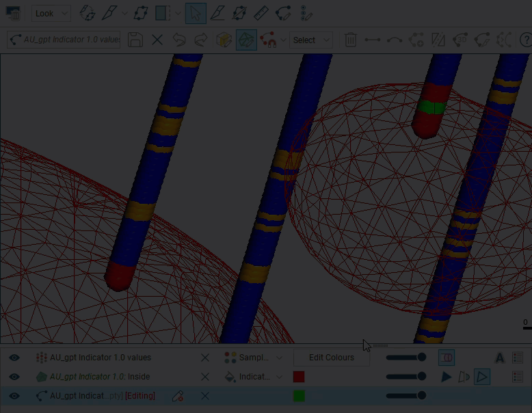Open the Look dropdown menu
Image resolution: width=532 pixels, height=413 pixels.
tap(51, 13)
